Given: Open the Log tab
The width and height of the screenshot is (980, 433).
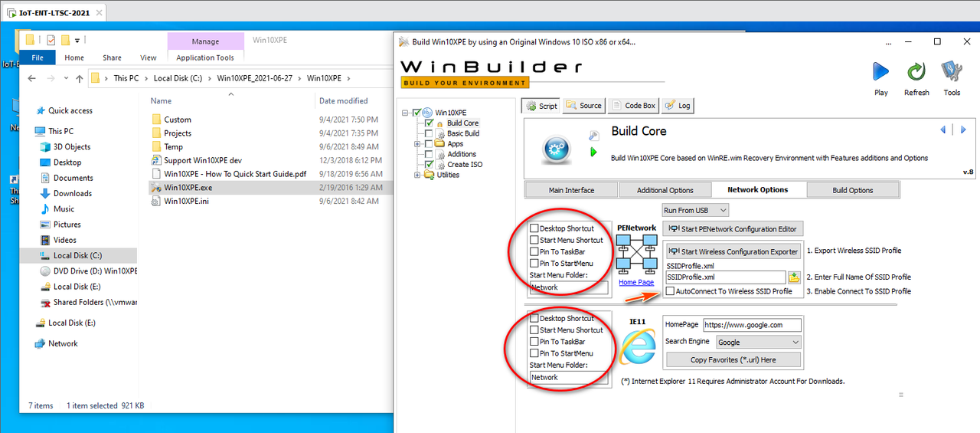Looking at the screenshot, I should pyautogui.click(x=678, y=106).
